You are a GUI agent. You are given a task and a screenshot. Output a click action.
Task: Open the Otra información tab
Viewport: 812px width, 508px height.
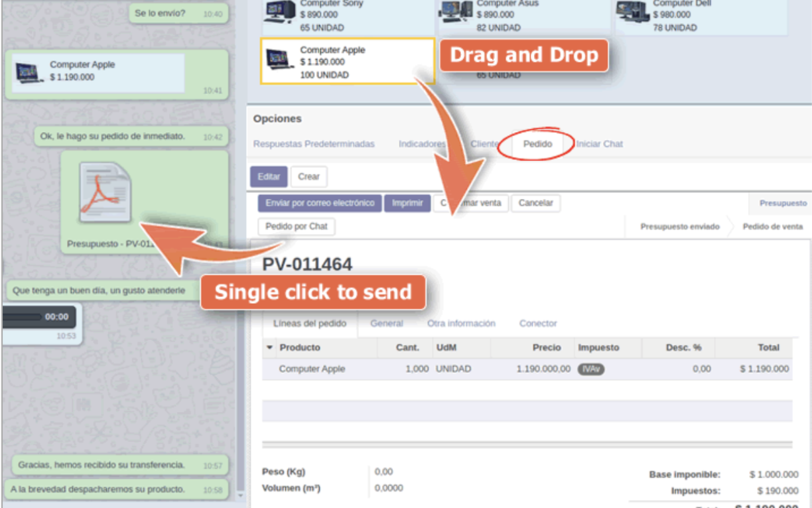(x=461, y=324)
